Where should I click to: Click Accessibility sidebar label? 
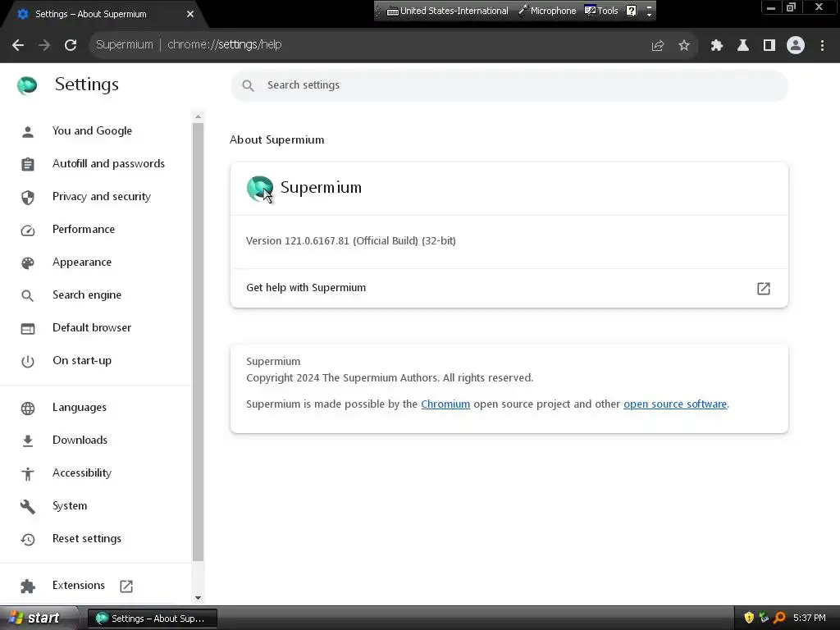point(82,473)
